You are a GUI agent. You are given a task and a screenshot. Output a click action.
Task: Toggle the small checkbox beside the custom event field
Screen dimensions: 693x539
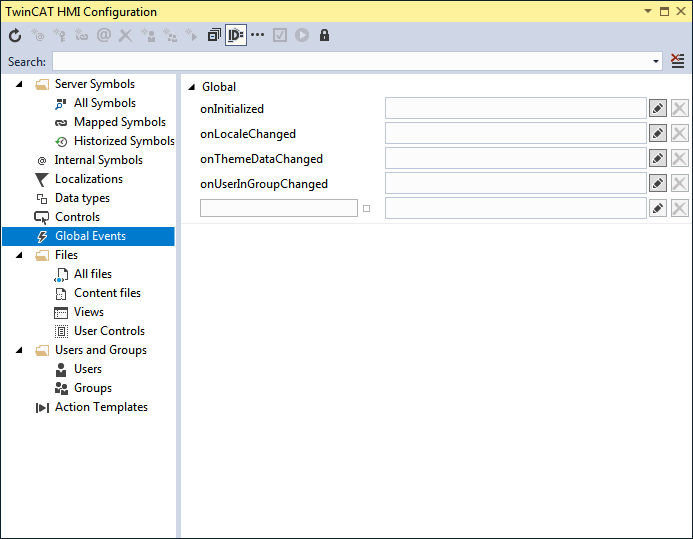click(x=366, y=209)
